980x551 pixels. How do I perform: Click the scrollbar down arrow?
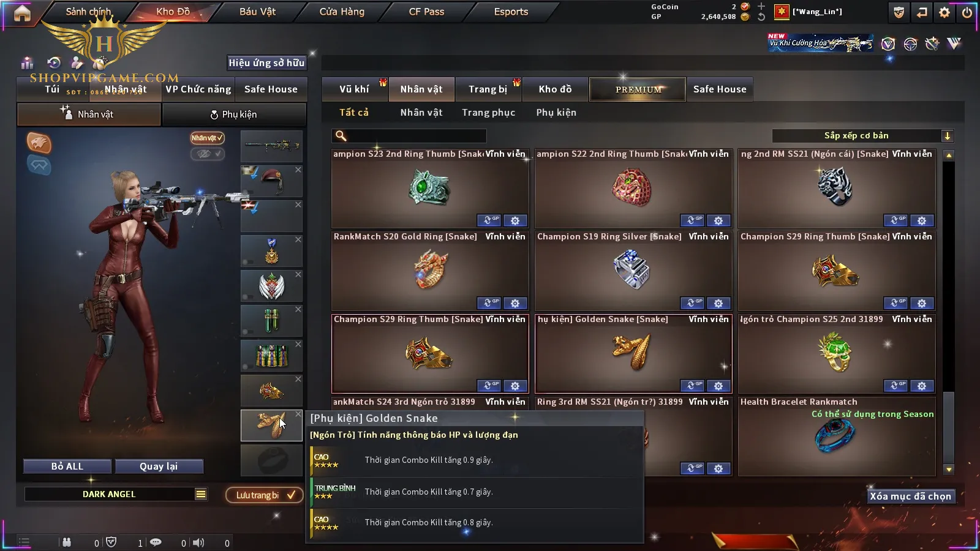tap(949, 470)
